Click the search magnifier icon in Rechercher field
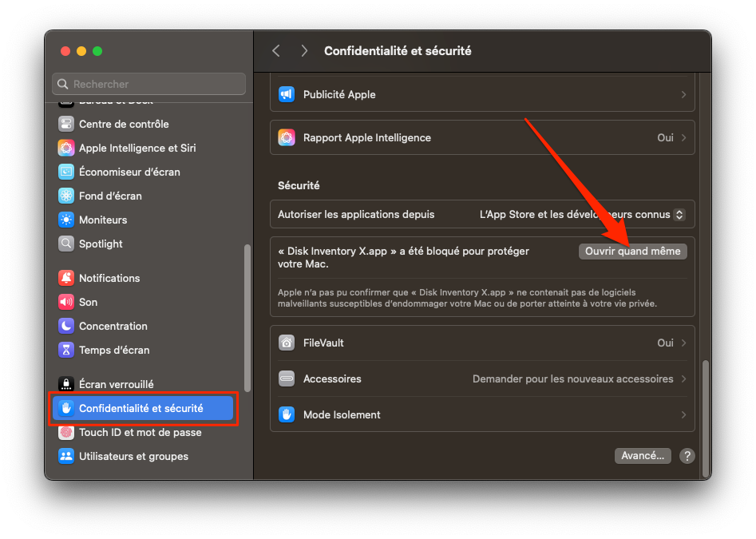The image size is (756, 539). pyautogui.click(x=63, y=85)
